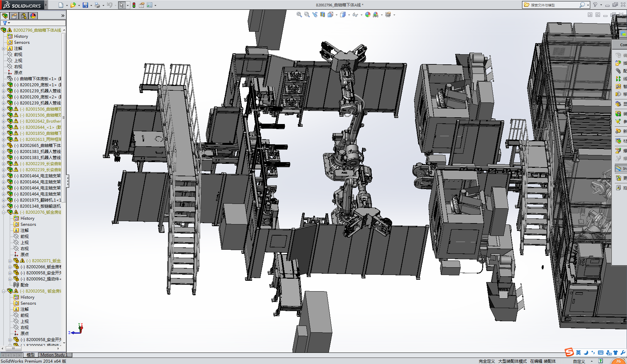Image resolution: width=627 pixels, height=364 pixels.
Task: Toggle the Select cursor tool
Action: 121,5
